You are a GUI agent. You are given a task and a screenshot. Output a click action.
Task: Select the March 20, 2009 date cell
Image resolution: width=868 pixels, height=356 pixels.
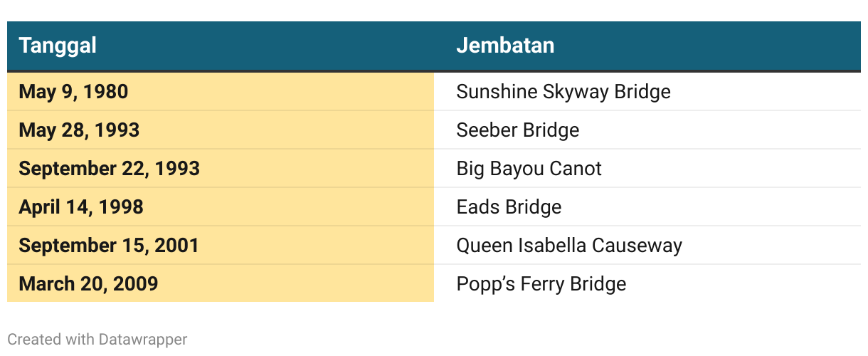(x=221, y=284)
